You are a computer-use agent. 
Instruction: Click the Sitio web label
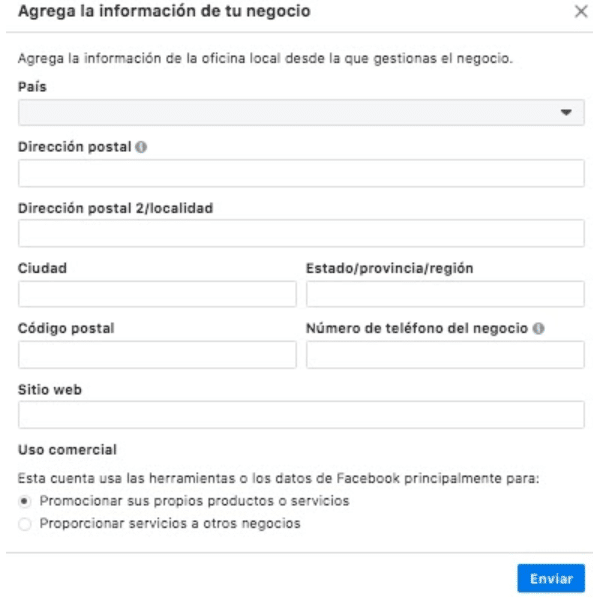coord(50,390)
